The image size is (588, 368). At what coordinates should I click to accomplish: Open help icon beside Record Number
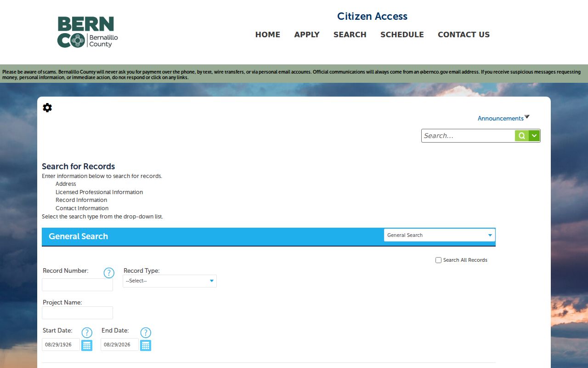pos(109,273)
